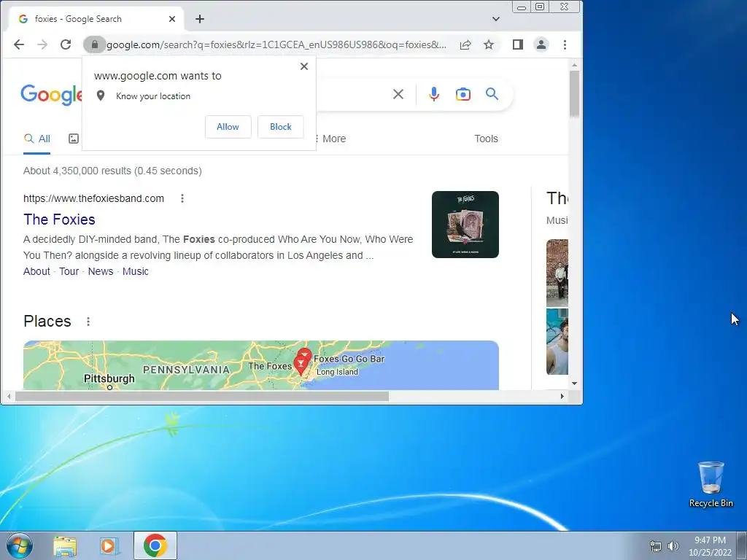Go back using the browser back arrow

[18, 44]
